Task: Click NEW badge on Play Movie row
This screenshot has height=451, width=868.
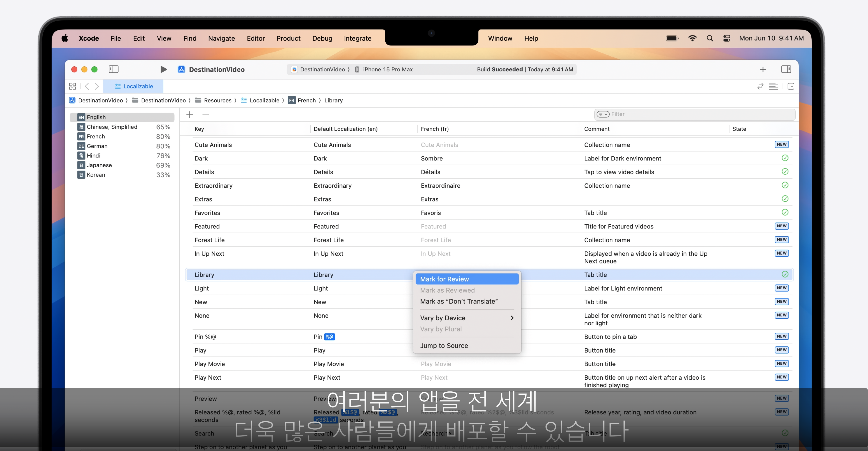Action: pyautogui.click(x=782, y=363)
